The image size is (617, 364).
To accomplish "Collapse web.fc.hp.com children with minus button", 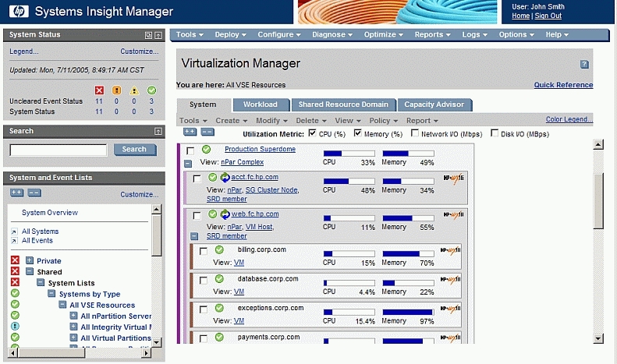I will 194,236.
